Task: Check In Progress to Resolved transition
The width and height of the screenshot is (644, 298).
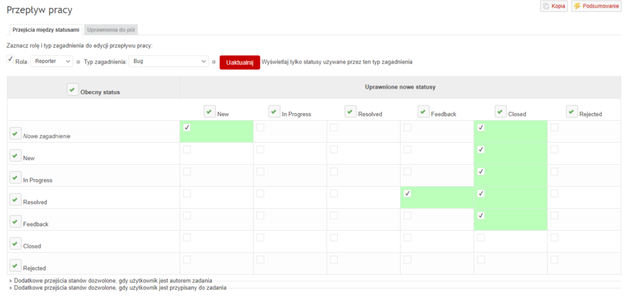Action: click(x=334, y=172)
